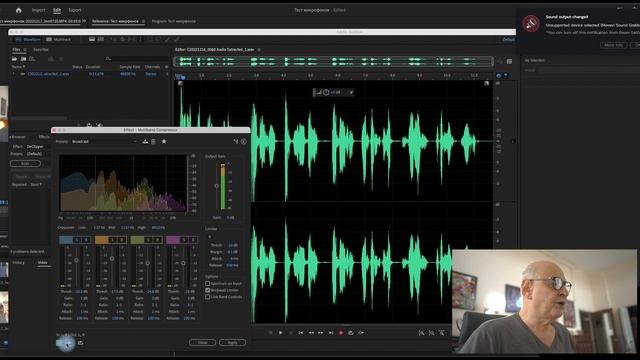Stop playback in the transport bar
The height and width of the screenshot is (360, 640).
pyautogui.click(x=271, y=333)
